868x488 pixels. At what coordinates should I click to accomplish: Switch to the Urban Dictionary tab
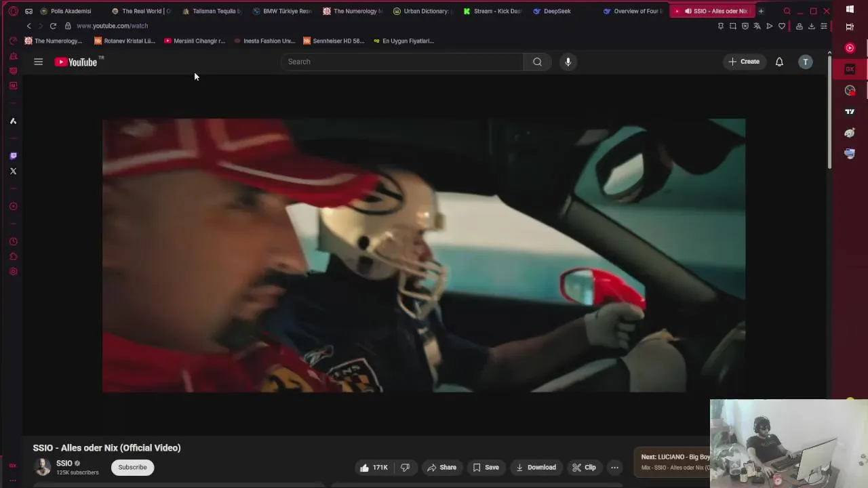pyautogui.click(x=423, y=11)
